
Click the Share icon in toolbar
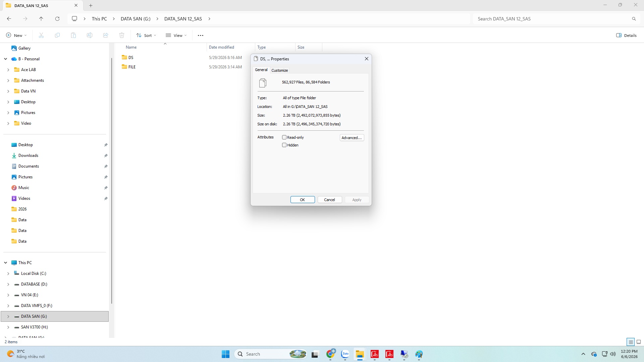106,35
